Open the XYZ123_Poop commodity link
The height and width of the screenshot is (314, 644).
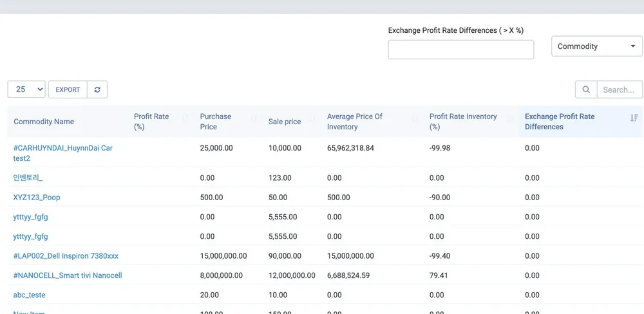click(37, 198)
